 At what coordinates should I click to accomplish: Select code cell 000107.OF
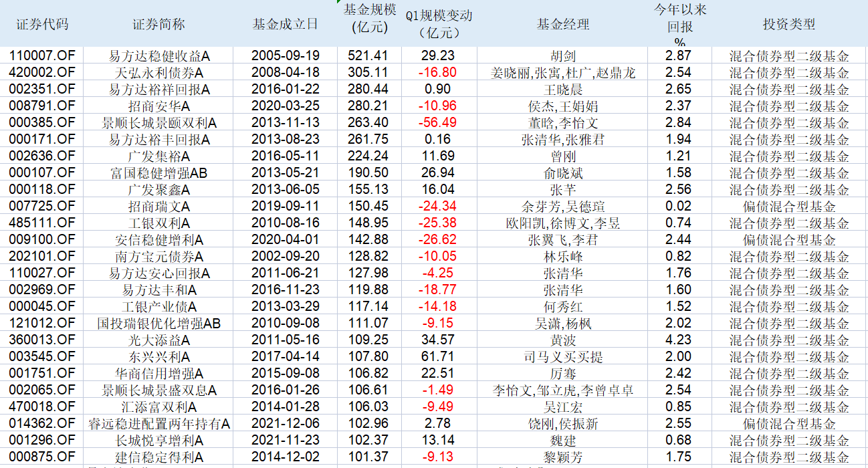[x=41, y=172]
